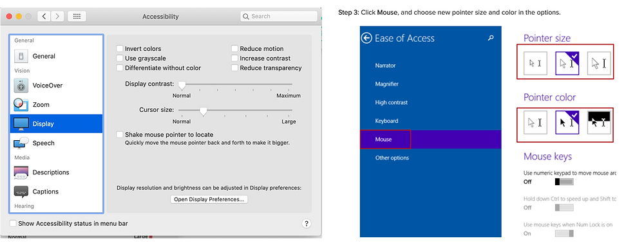
Task: Select the inverted pointer color tile
Action: (599, 122)
